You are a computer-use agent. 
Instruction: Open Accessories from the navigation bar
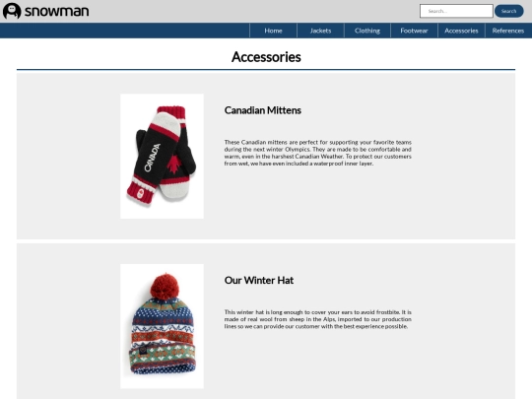(461, 31)
